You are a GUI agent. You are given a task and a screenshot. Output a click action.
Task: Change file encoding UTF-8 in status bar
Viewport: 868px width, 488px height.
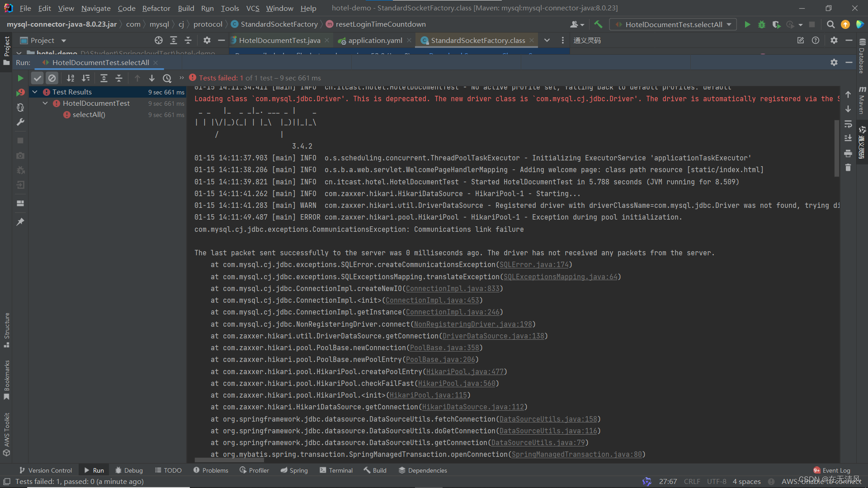coord(717,482)
